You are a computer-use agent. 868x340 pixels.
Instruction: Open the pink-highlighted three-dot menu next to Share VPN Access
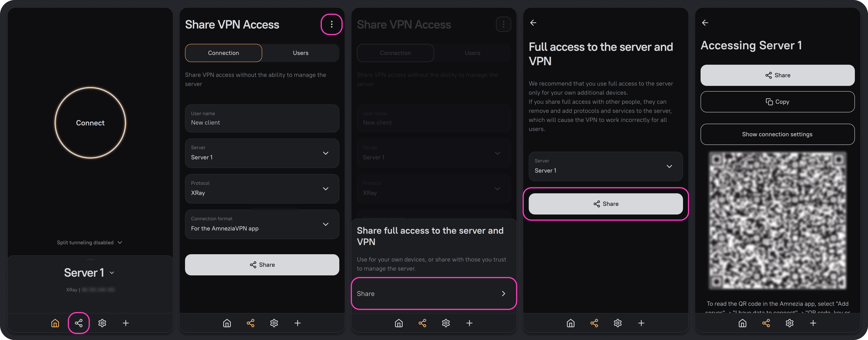tap(331, 24)
